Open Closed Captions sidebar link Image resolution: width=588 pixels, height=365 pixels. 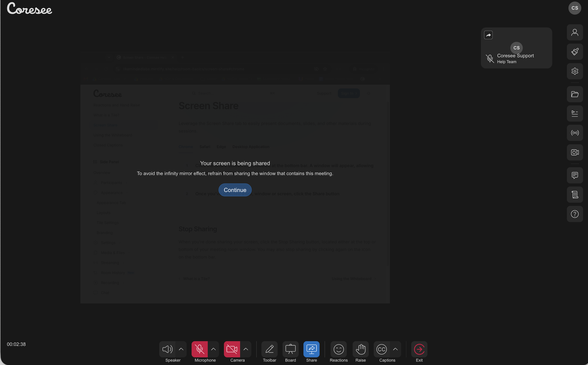108,145
